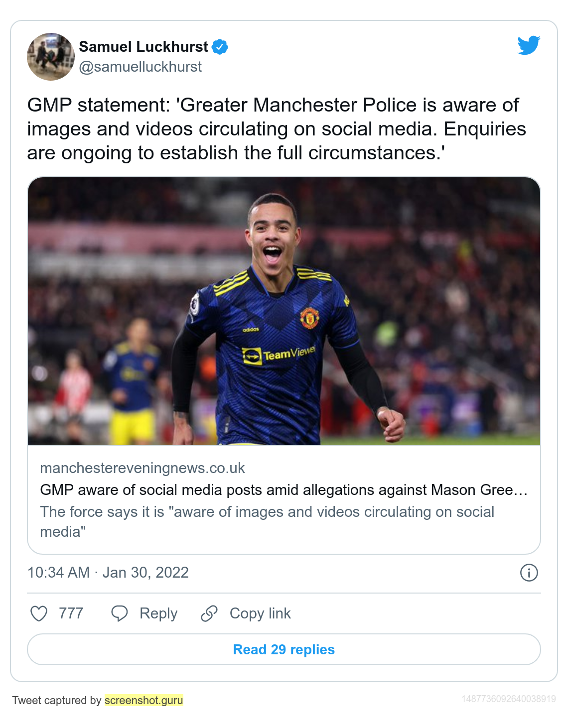This screenshot has width=568, height=728.
Task: Open the footballer article preview image
Action: 284,311
